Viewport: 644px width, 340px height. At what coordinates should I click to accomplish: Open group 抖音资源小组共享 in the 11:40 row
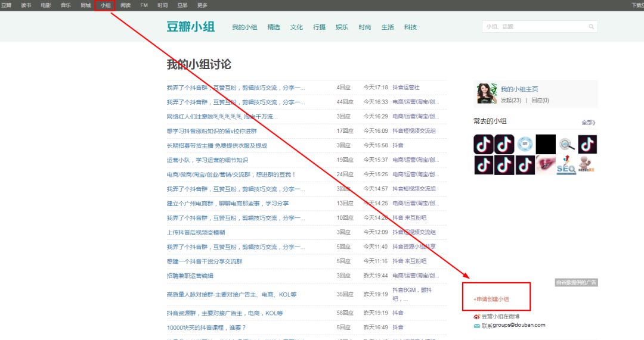[414, 247]
